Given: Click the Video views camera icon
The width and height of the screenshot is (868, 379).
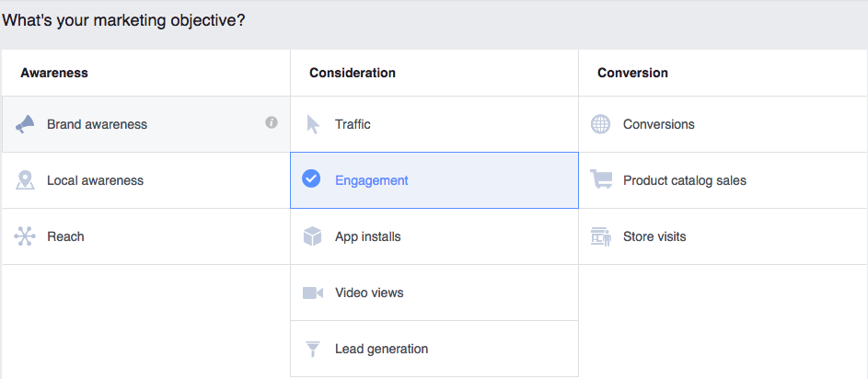Looking at the screenshot, I should coord(313,293).
